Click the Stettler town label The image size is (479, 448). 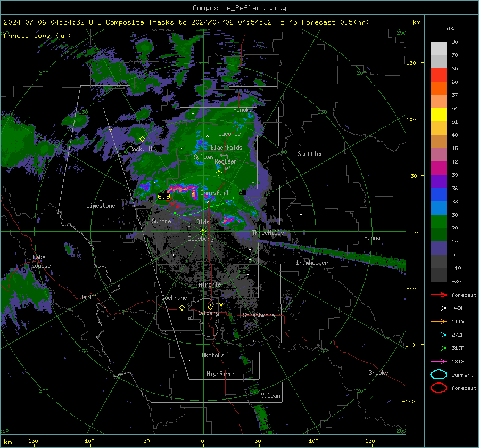point(310,154)
